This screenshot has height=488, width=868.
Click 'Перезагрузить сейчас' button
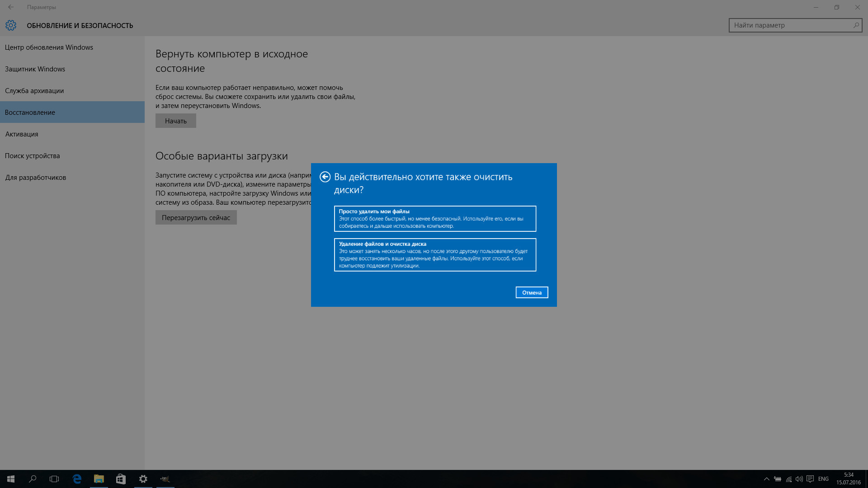point(196,217)
